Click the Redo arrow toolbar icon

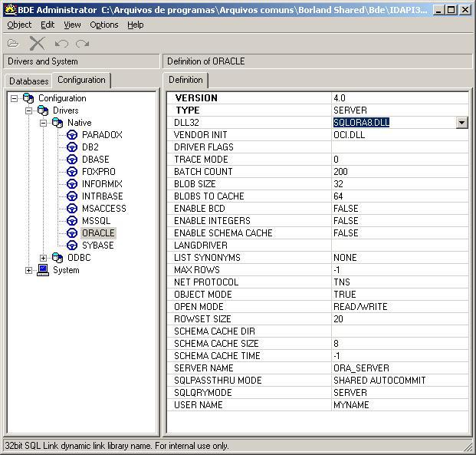pyautogui.click(x=82, y=44)
